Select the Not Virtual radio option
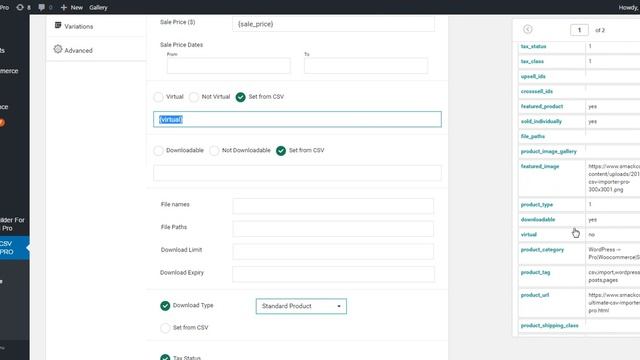 [193, 97]
